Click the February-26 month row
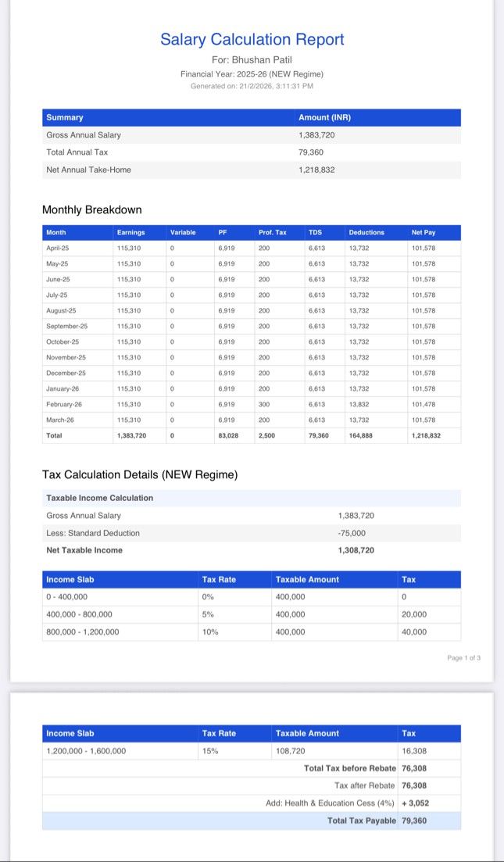This screenshot has height=862, width=504. [252, 405]
